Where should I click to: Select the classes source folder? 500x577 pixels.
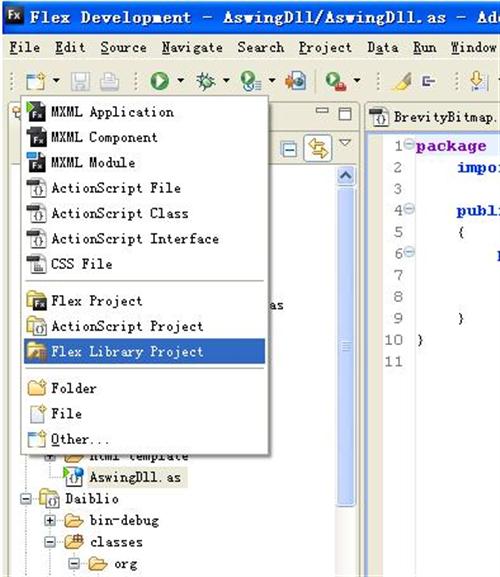point(116,542)
